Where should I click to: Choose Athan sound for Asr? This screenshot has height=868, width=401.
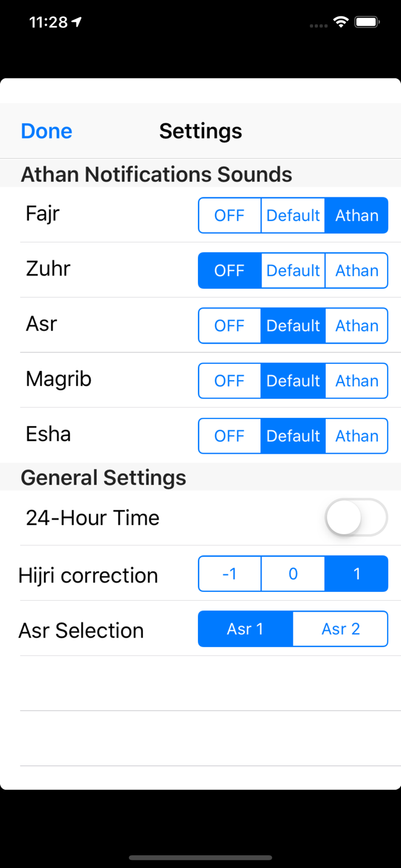[356, 325]
